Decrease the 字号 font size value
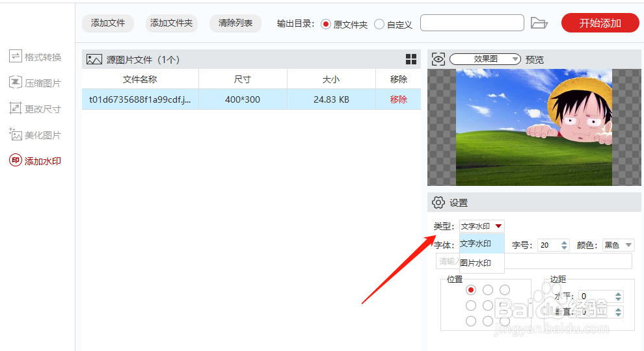Image resolution: width=644 pixels, height=351 pixels. (565, 248)
